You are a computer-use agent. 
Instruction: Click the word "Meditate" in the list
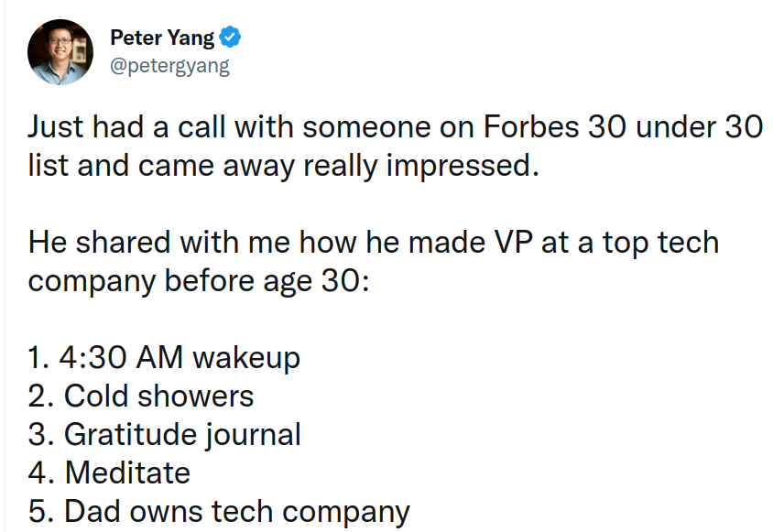click(127, 472)
